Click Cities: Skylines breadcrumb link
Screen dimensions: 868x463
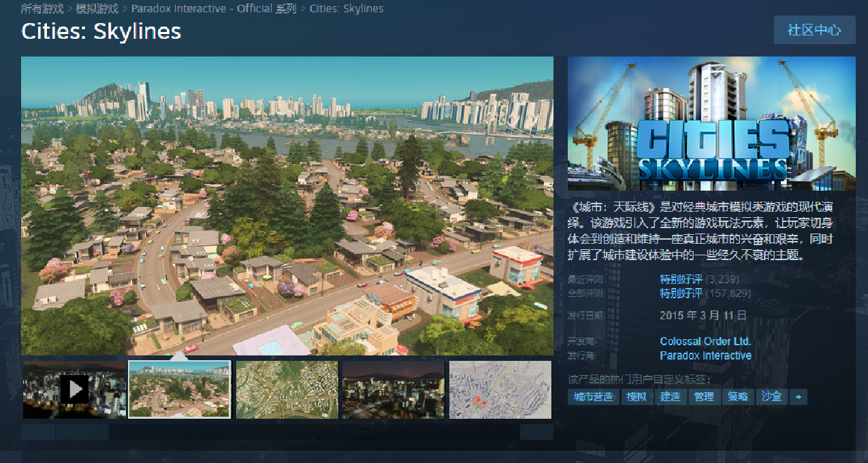click(x=346, y=9)
